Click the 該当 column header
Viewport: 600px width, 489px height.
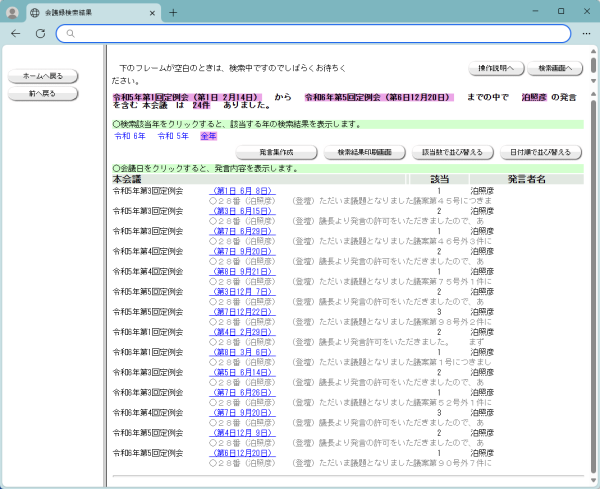coord(439,179)
